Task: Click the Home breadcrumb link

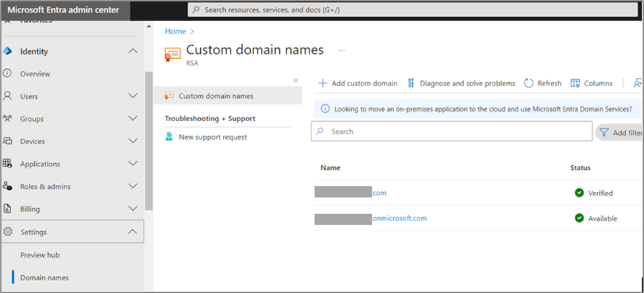Action: pos(175,31)
